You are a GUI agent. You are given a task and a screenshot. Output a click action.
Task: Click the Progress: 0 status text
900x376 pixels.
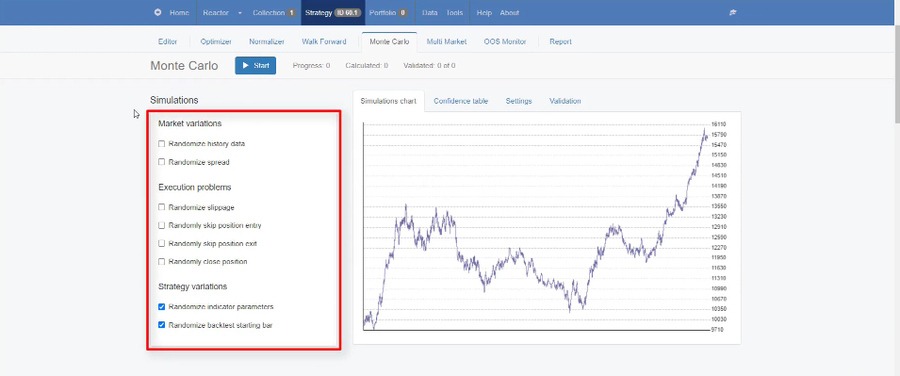(x=311, y=65)
